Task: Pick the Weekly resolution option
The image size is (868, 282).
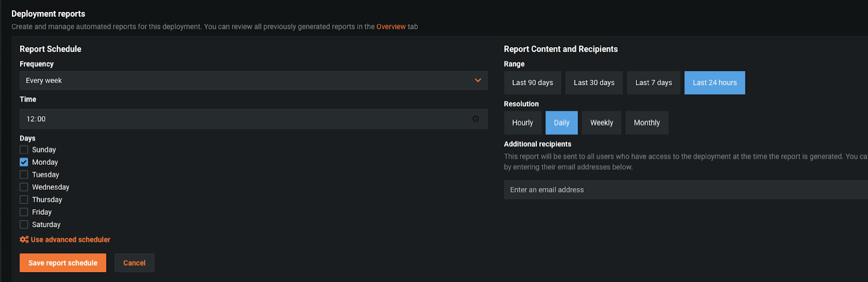Action: click(602, 123)
